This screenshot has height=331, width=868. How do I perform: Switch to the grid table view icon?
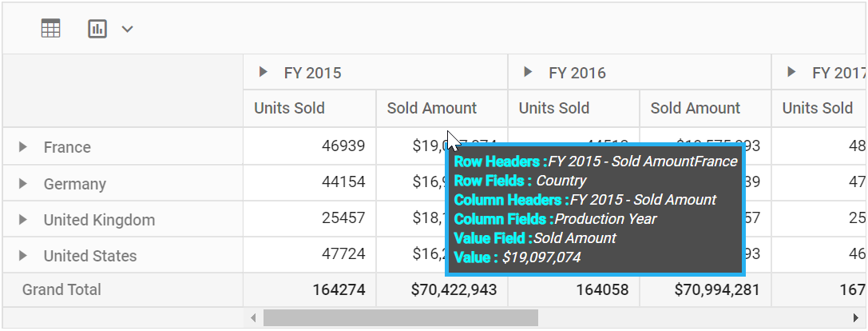[50, 28]
